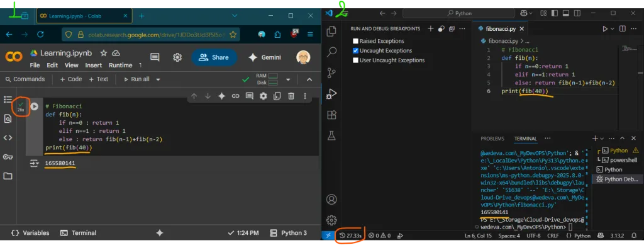Viewport: 644px width, 245px height.
Task: Star the Learning.ipynb notebook title
Action: [104, 53]
